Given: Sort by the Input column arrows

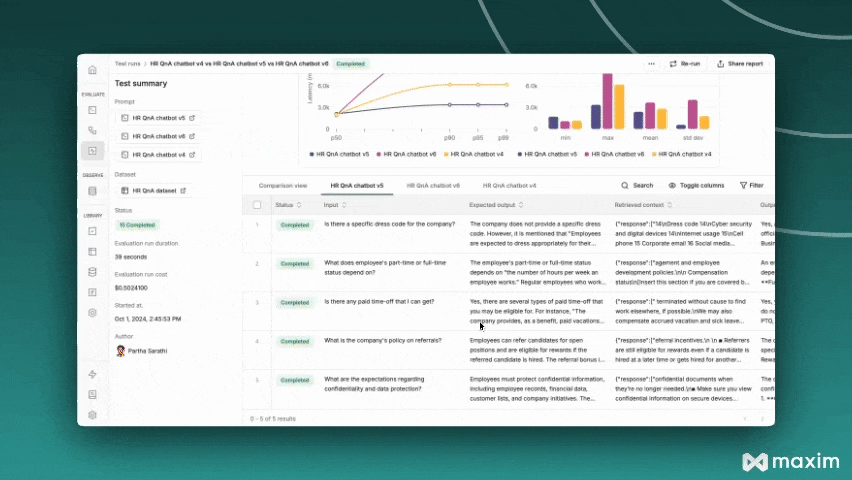Looking at the screenshot, I should pos(344,205).
